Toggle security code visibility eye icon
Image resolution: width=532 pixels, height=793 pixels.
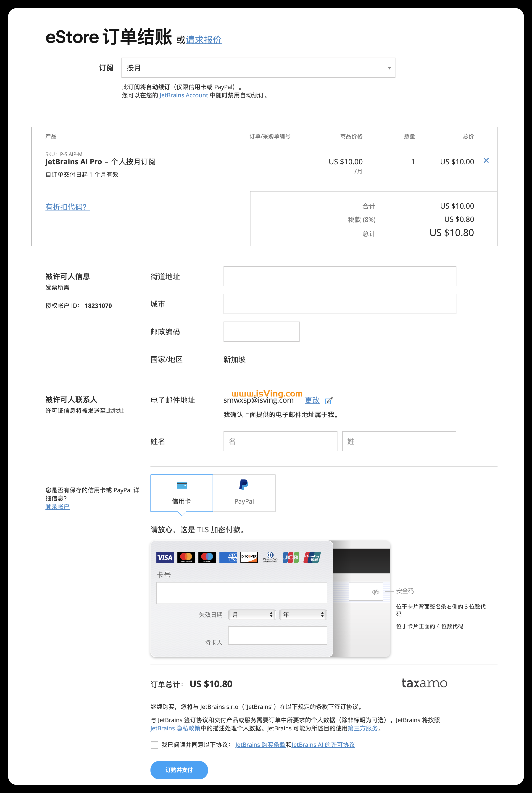(375, 592)
